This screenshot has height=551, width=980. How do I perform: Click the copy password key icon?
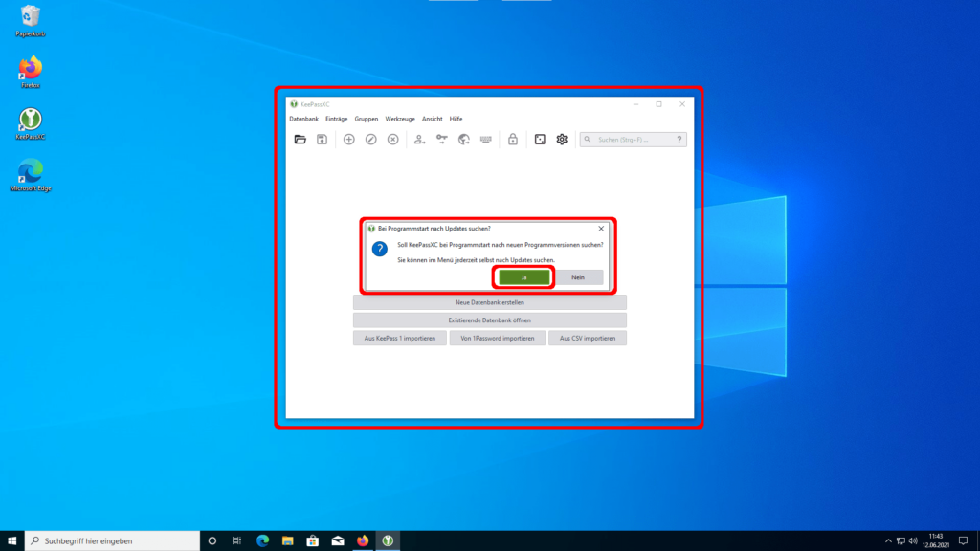click(x=442, y=140)
